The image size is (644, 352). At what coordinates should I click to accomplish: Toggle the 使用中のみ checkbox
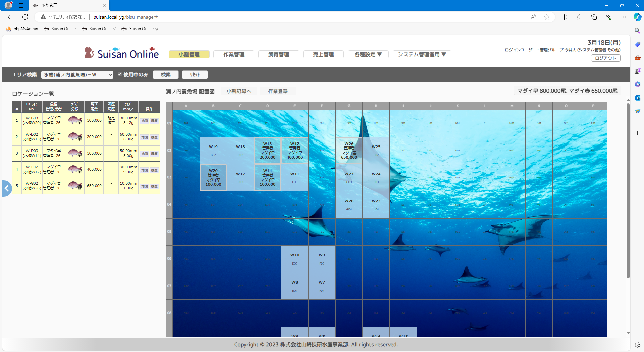pos(120,74)
